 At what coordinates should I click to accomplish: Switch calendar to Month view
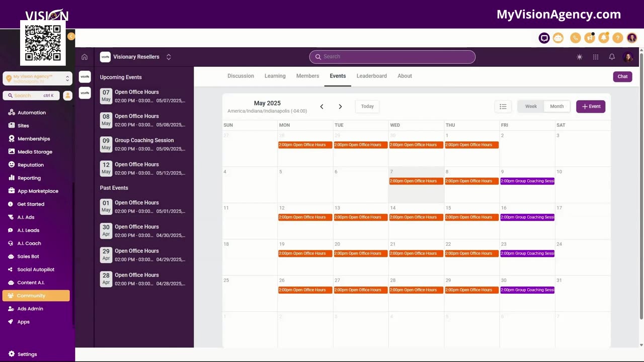[557, 107]
